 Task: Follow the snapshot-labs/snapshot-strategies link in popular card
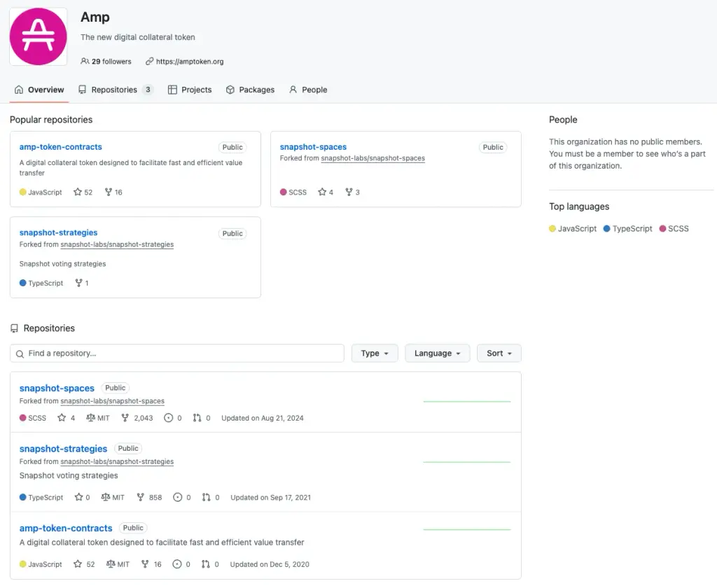[x=117, y=244]
